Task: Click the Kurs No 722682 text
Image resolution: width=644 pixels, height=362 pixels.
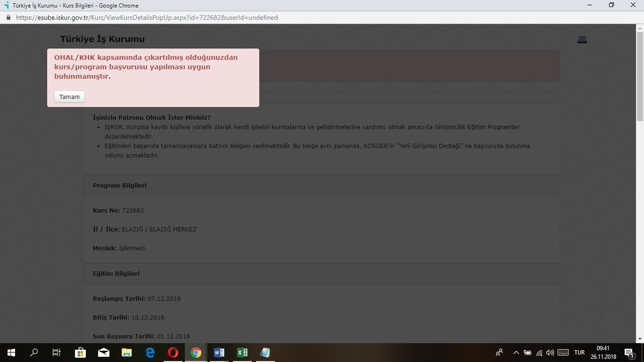Action: 118,210
